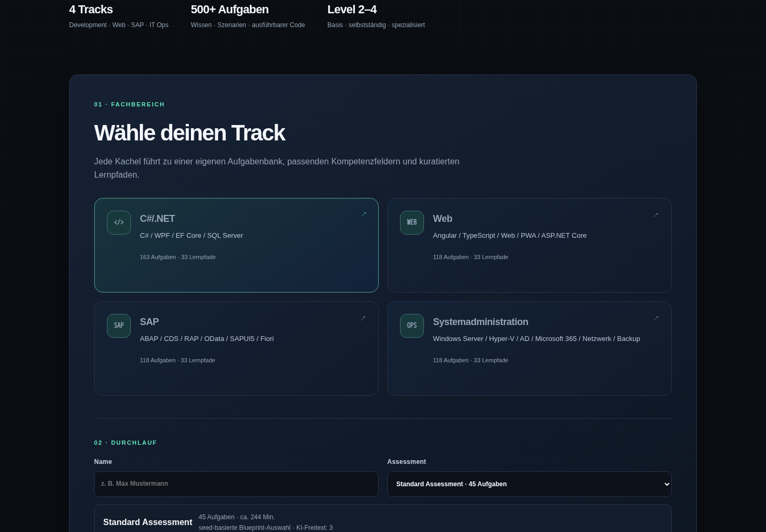This screenshot has height=532, width=766.
Task: Click the arrow icon on C#/.NET card
Action: pyautogui.click(x=364, y=214)
